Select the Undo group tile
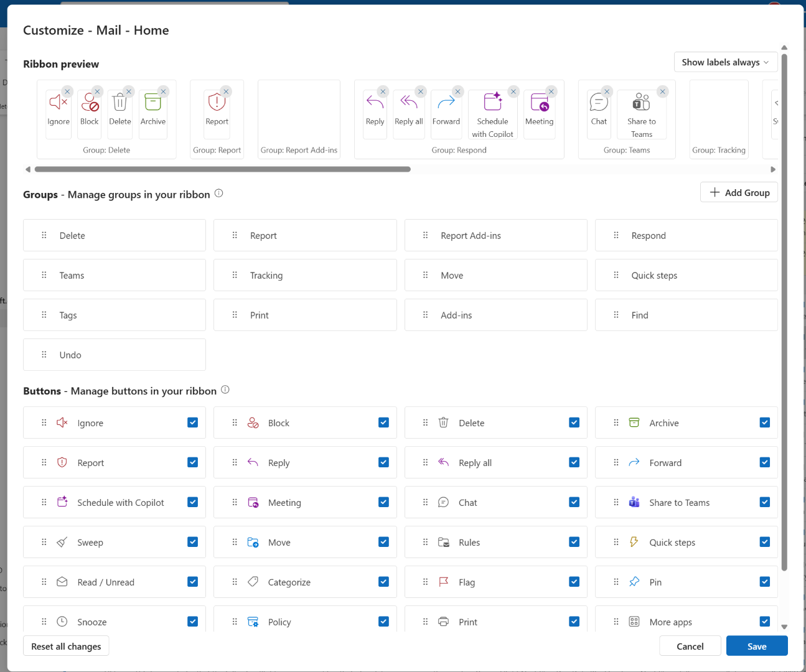Screen dimensions: 806x672 [115, 355]
